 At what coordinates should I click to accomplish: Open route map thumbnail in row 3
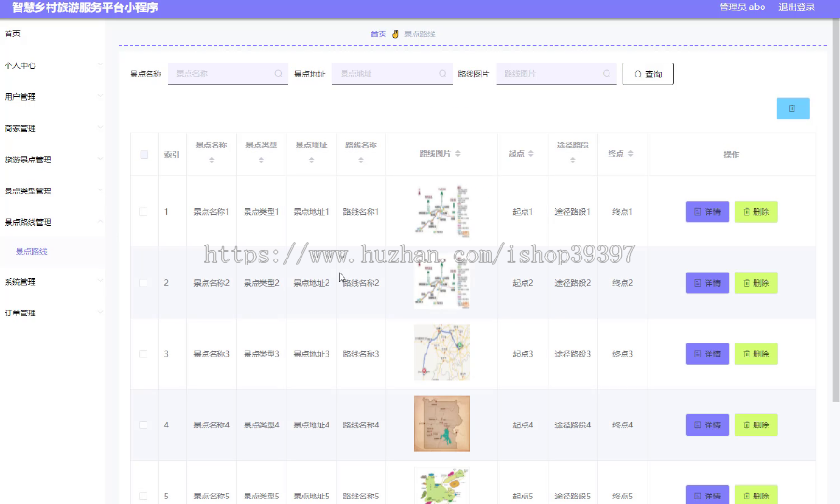442,353
